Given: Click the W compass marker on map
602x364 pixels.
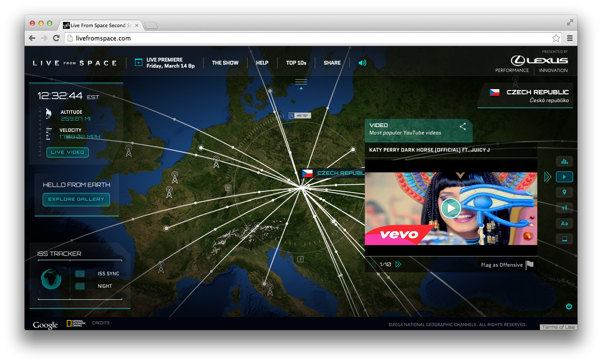Looking at the screenshot, I should click(x=228, y=187).
